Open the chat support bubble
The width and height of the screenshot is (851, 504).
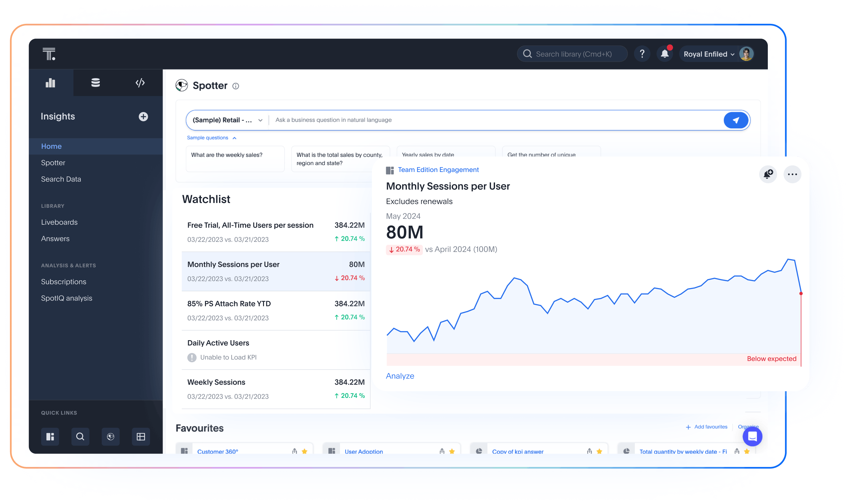(x=752, y=437)
